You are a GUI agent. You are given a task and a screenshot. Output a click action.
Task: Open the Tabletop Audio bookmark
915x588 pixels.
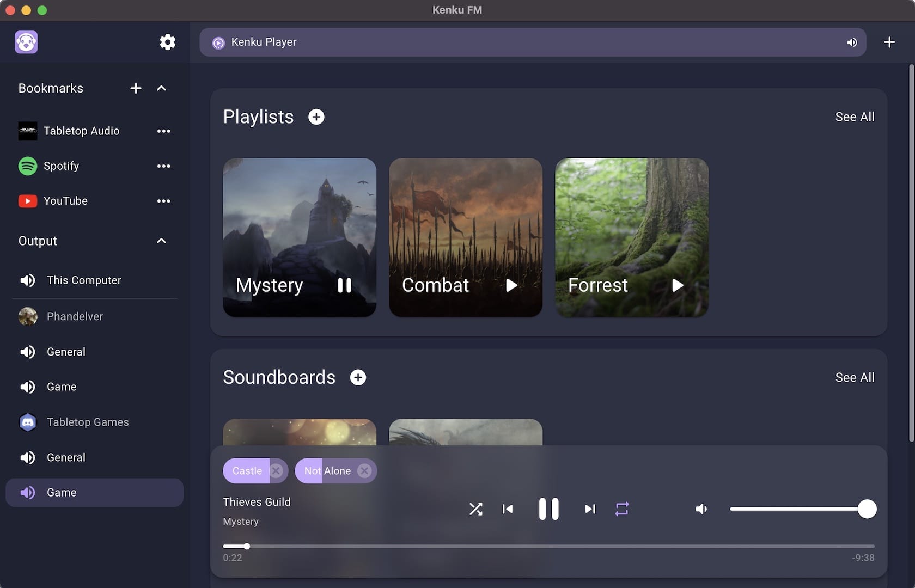tap(81, 131)
